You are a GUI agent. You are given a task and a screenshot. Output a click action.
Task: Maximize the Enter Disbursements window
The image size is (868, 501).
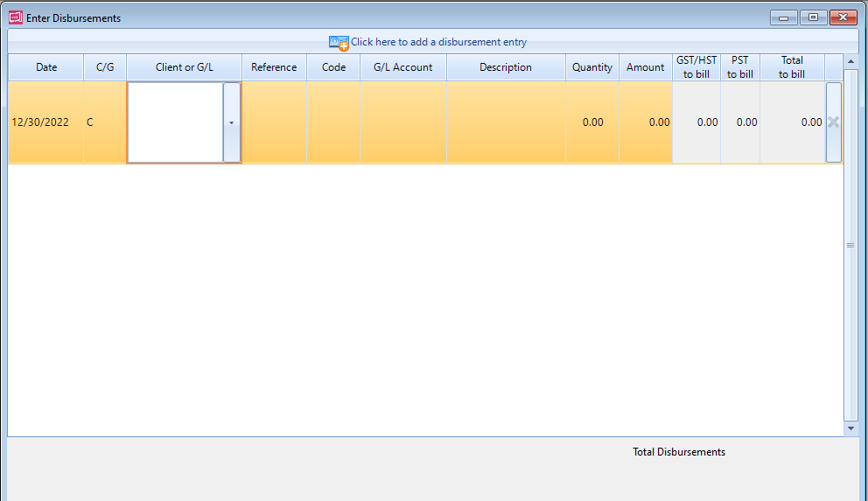pos(813,17)
